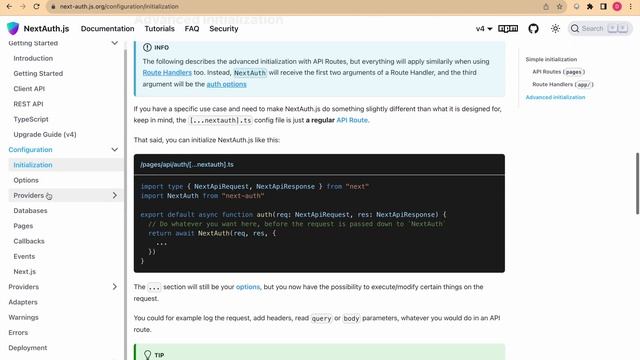Open Warnings in the sidebar
640x360 pixels.
pos(23,317)
